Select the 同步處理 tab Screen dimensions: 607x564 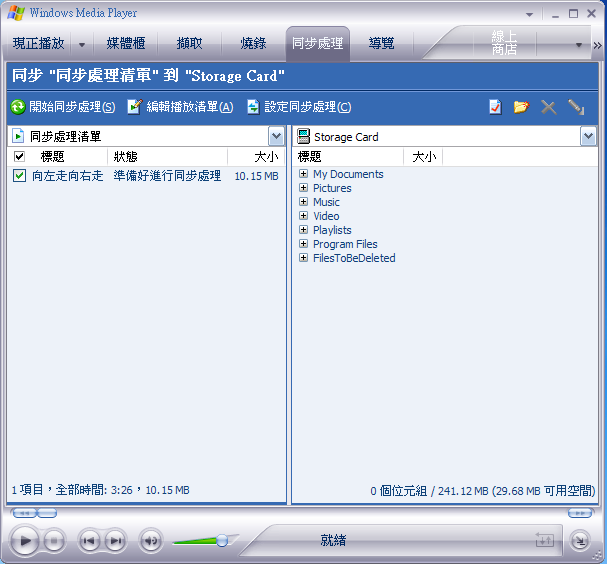tap(317, 43)
